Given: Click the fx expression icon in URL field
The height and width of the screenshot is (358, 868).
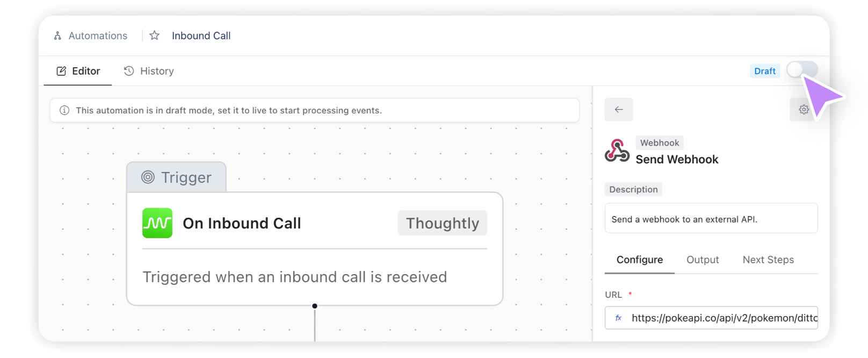Looking at the screenshot, I should point(618,318).
